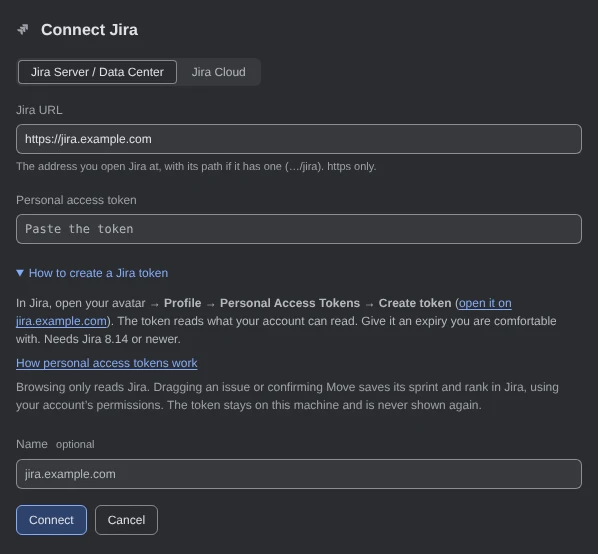The height and width of the screenshot is (554, 598).
Task: Click the Connect button
Action: point(51,520)
